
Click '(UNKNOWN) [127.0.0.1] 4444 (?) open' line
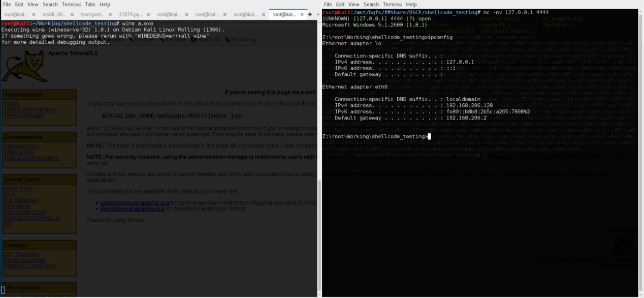pos(376,18)
